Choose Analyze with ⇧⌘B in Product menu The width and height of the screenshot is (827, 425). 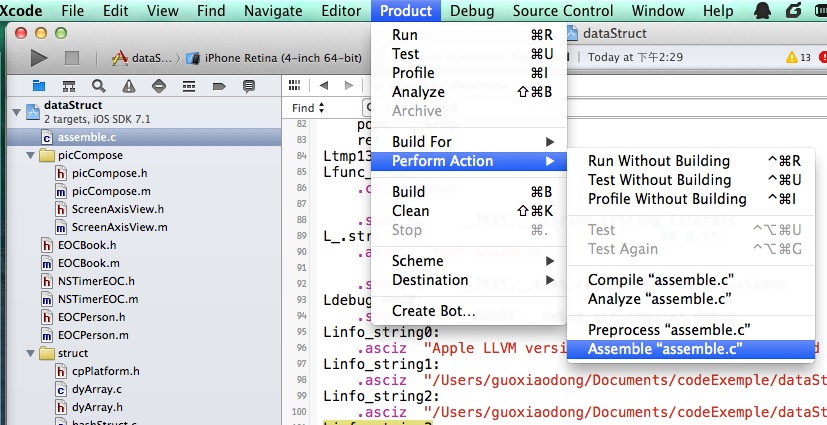(469, 92)
